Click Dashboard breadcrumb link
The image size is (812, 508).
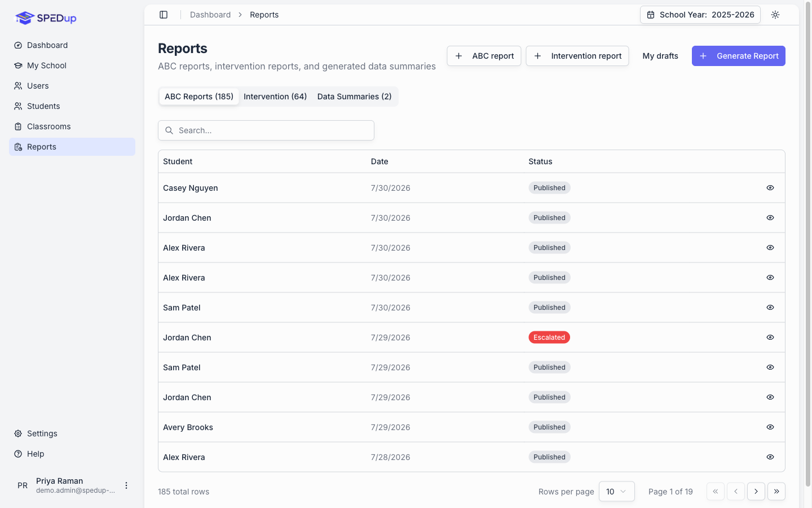tap(210, 15)
